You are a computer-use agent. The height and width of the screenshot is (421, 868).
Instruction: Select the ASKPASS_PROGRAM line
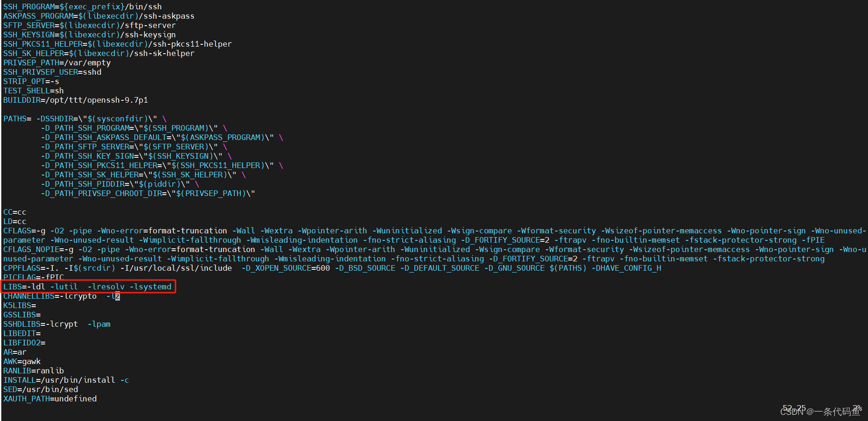click(x=99, y=16)
